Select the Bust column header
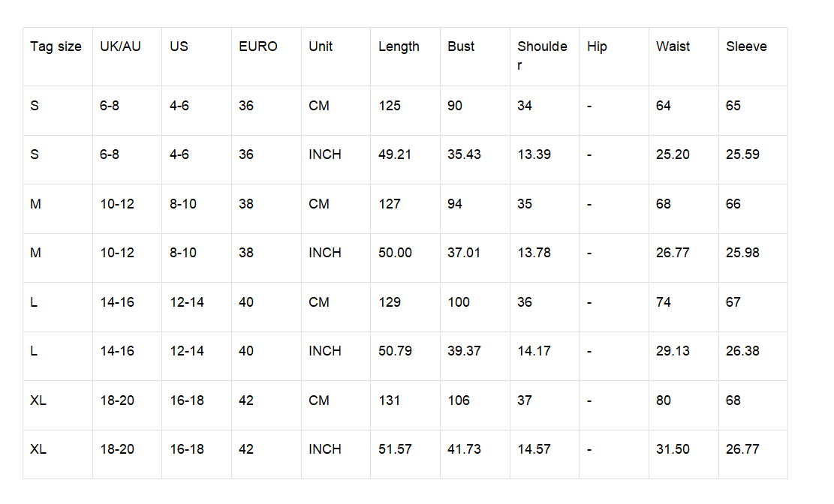834x504 pixels. click(461, 46)
